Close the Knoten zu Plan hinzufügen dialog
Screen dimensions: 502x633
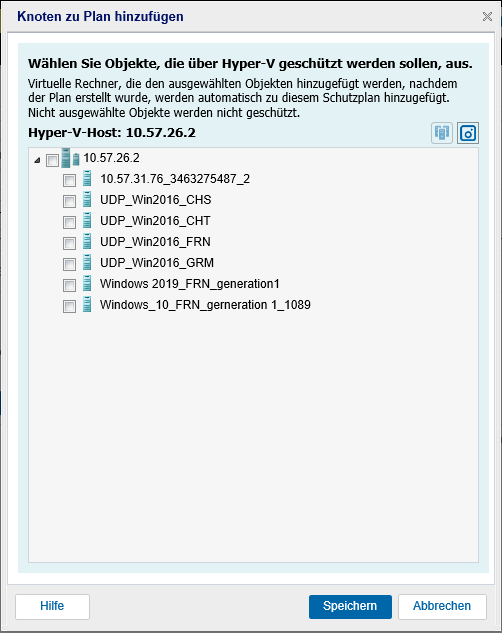[x=487, y=16]
